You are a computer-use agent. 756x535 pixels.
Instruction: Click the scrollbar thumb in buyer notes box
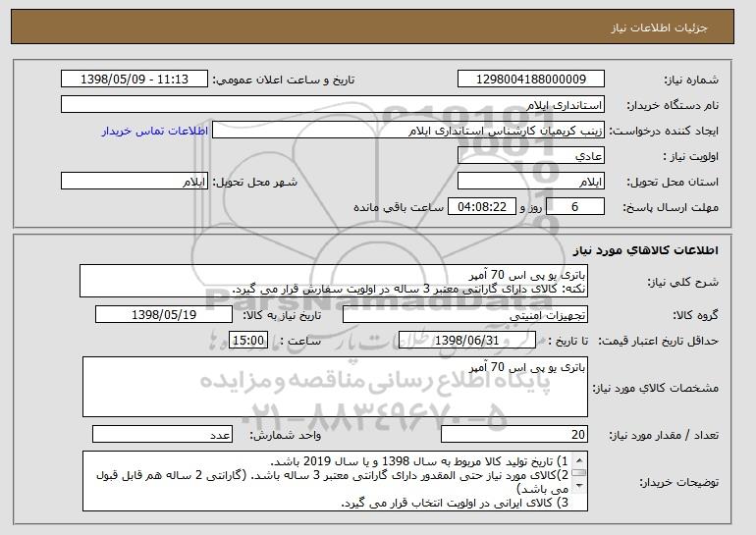(x=579, y=472)
